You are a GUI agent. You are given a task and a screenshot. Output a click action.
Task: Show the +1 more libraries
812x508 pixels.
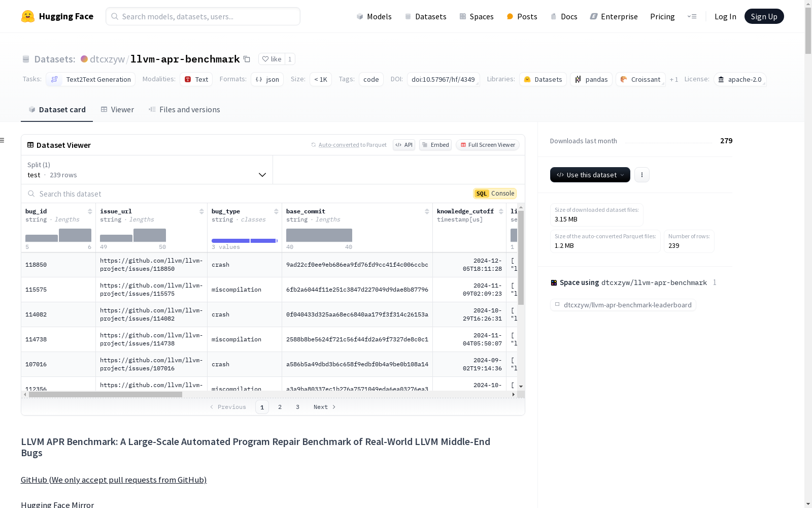pos(674,79)
